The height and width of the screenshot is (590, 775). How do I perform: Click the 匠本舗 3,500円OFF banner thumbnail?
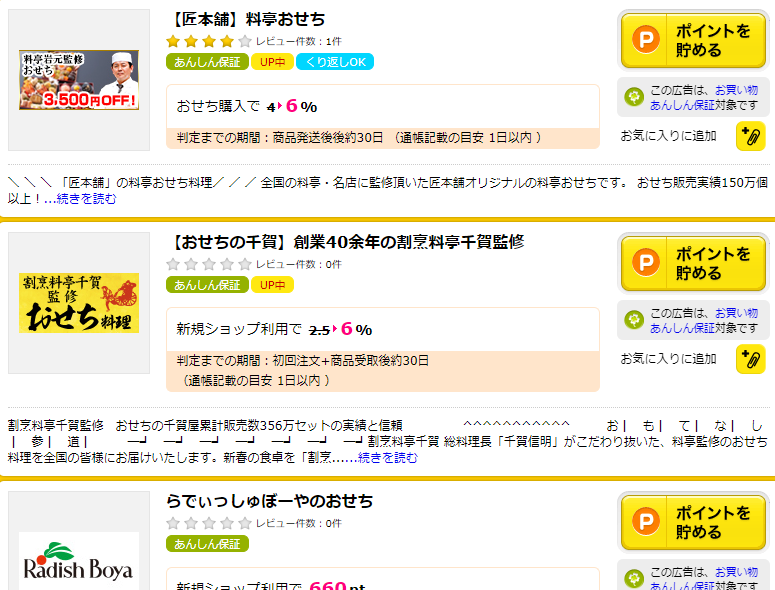point(79,80)
